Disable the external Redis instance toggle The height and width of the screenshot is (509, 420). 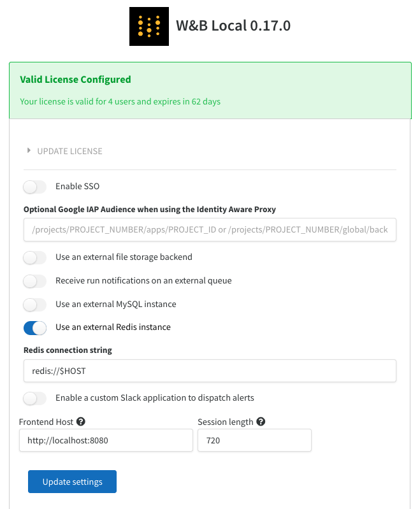(x=35, y=328)
